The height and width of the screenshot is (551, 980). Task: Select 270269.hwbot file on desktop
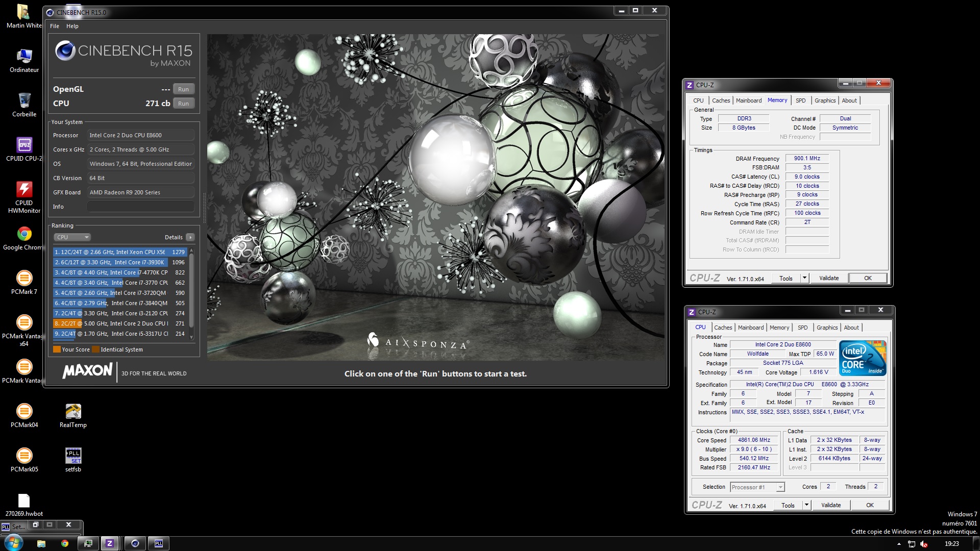[24, 505]
